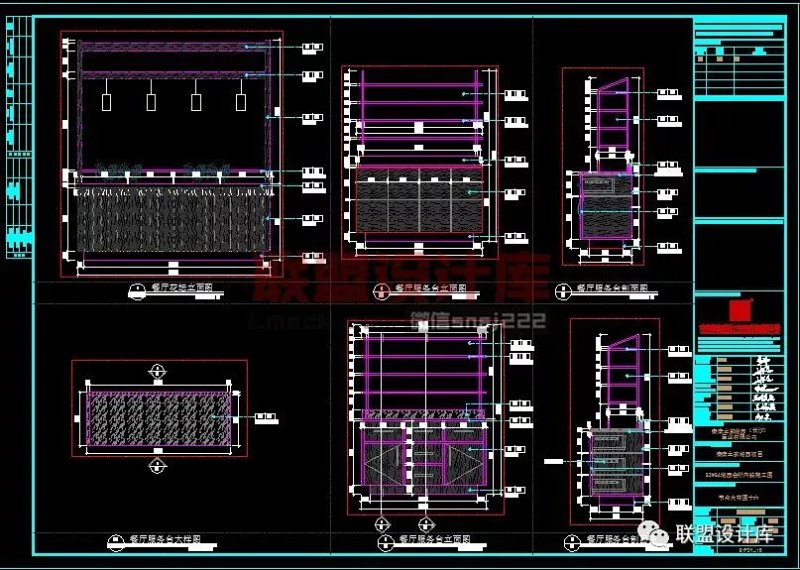Click the red company logo in title block
800x570 pixels.
739,308
